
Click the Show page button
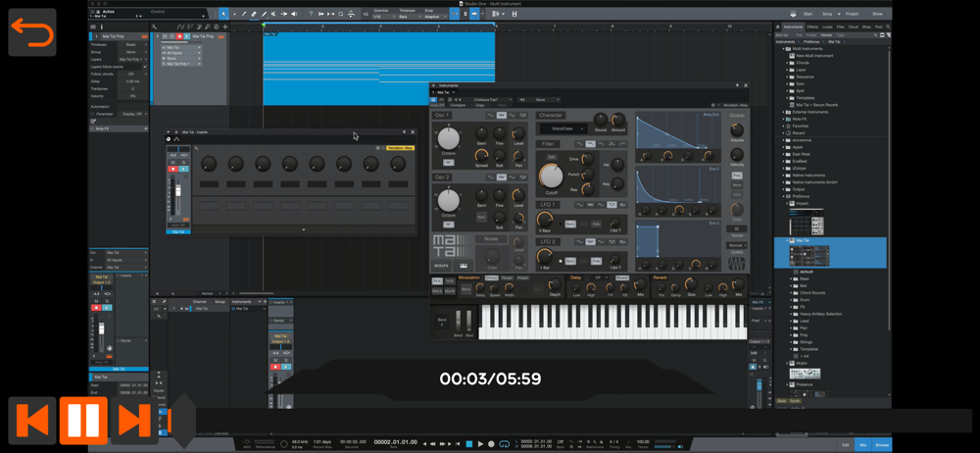877,14
